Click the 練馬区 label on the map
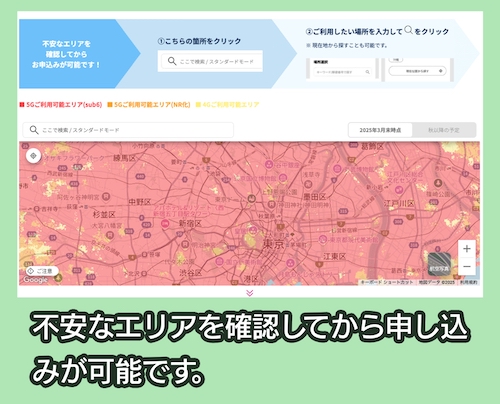The image size is (500, 404). click(x=125, y=158)
